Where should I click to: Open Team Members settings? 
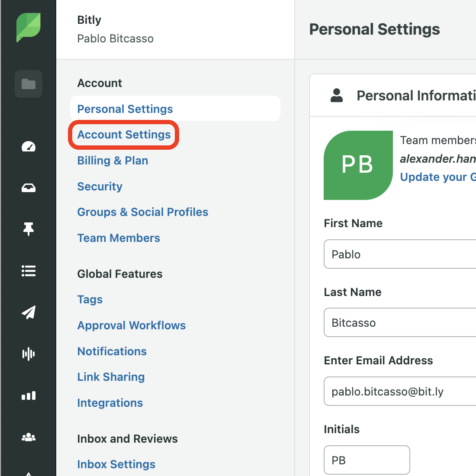pyautogui.click(x=119, y=238)
